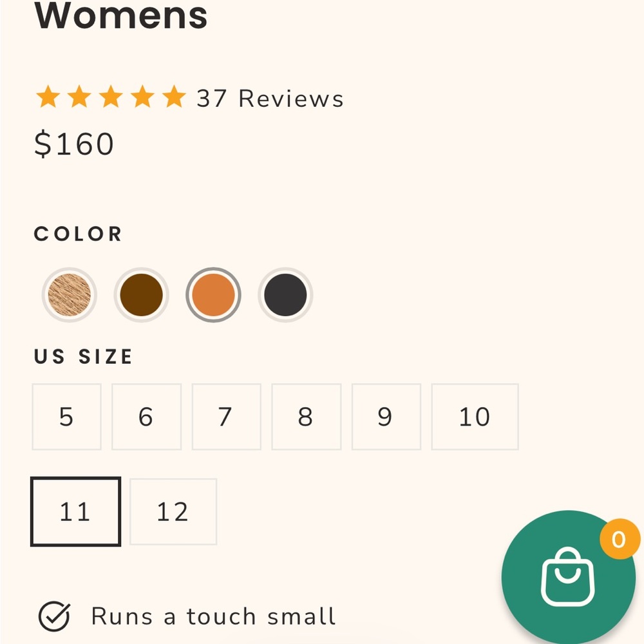Open the shopping bag cart icon

tap(569, 576)
